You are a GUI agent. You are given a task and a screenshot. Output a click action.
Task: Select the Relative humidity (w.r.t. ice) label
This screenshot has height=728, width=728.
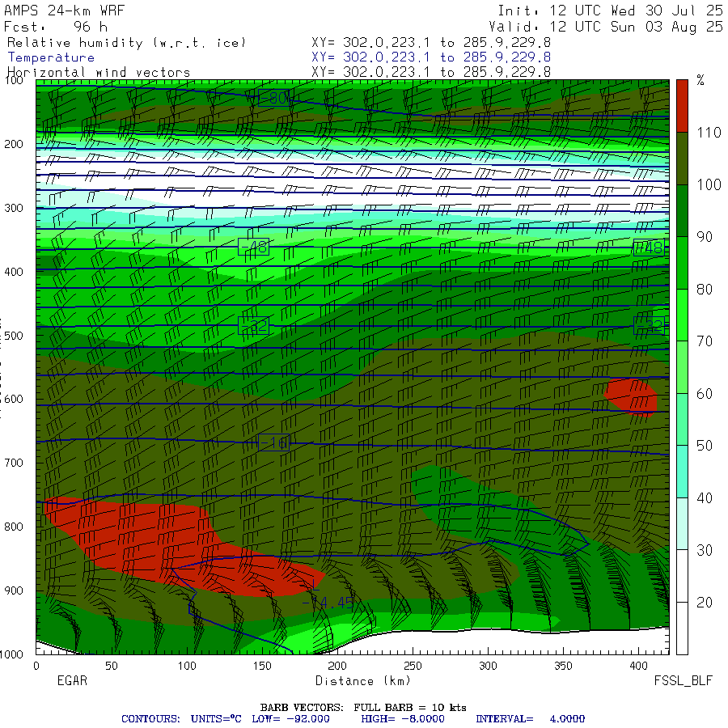point(126,43)
